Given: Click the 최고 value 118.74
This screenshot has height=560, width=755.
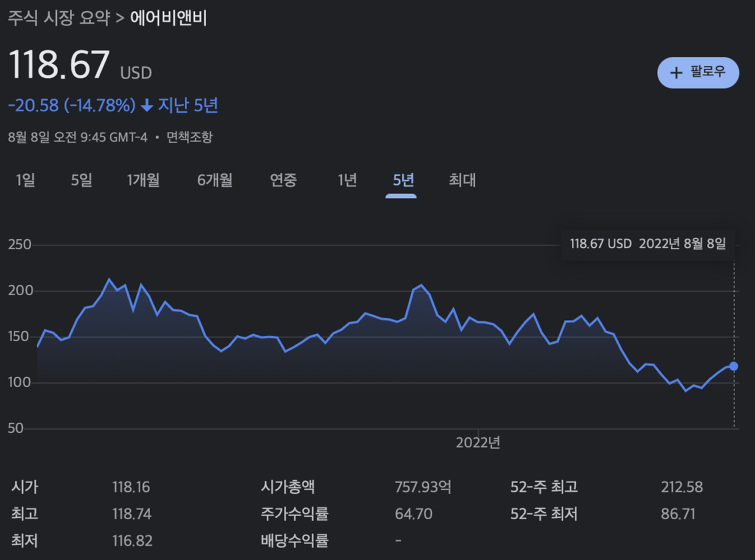Looking at the screenshot, I should point(132,514).
